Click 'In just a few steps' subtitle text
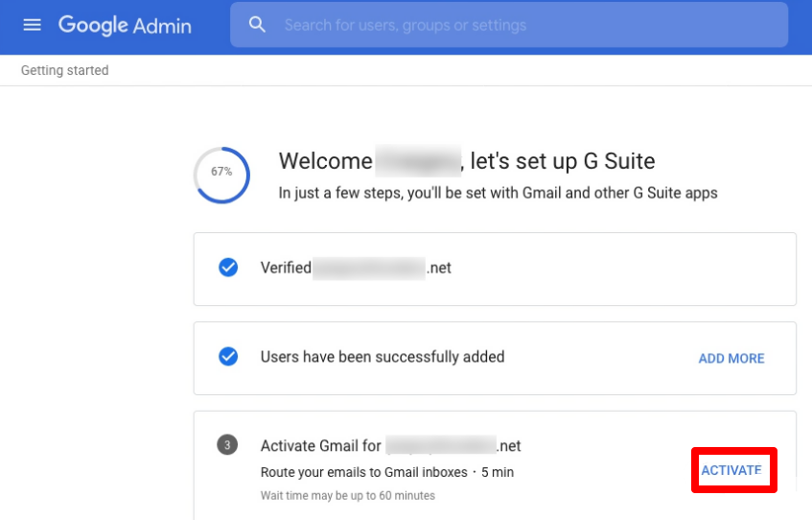This screenshot has height=520, width=812. pyautogui.click(x=498, y=193)
